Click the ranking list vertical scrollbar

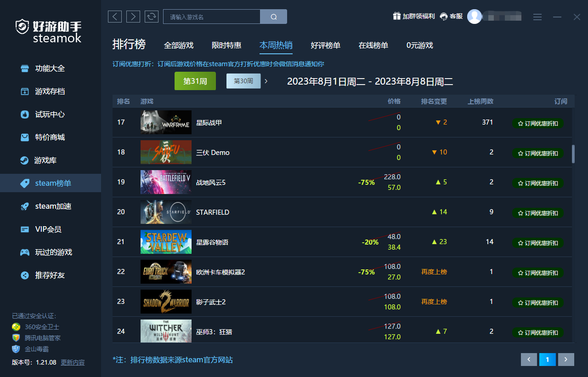tap(573, 154)
